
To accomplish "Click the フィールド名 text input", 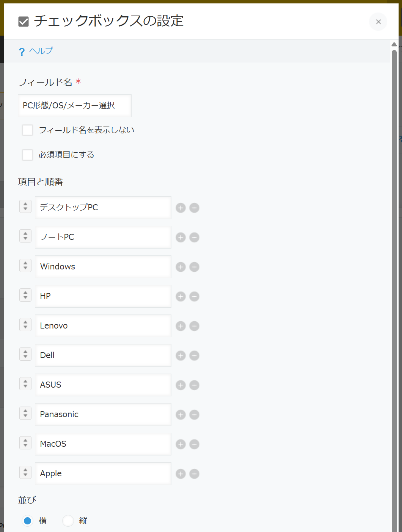I will pos(75,106).
